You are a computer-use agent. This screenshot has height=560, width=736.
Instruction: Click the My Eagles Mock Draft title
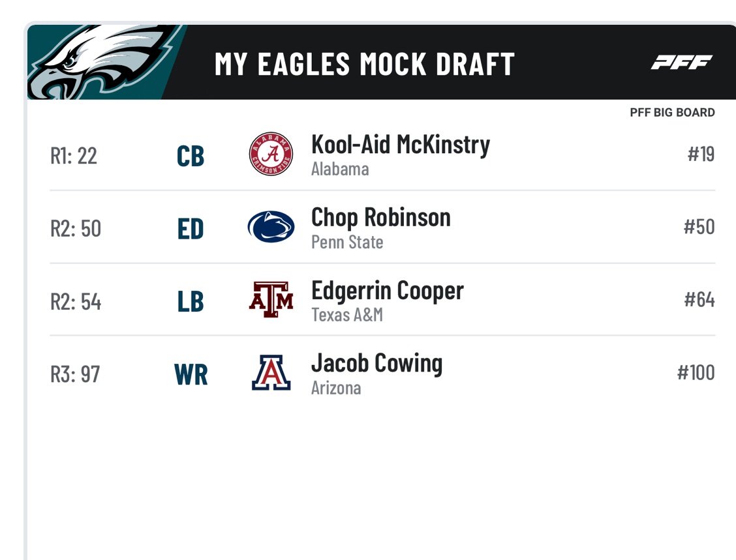click(x=365, y=64)
